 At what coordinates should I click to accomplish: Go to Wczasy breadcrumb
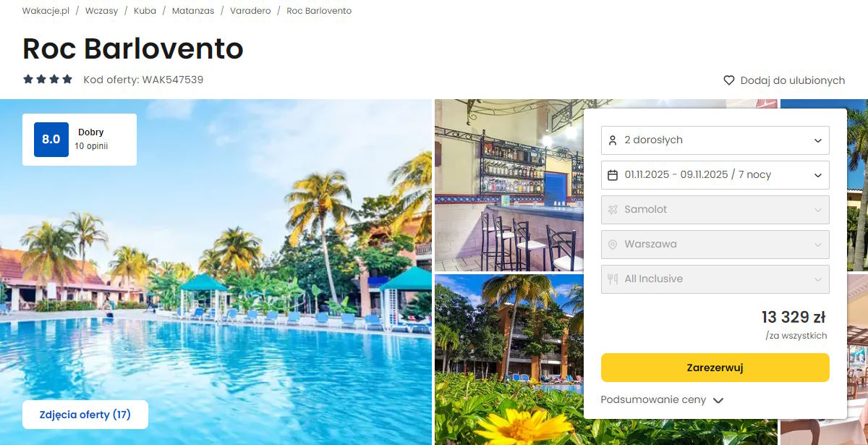[x=101, y=11]
